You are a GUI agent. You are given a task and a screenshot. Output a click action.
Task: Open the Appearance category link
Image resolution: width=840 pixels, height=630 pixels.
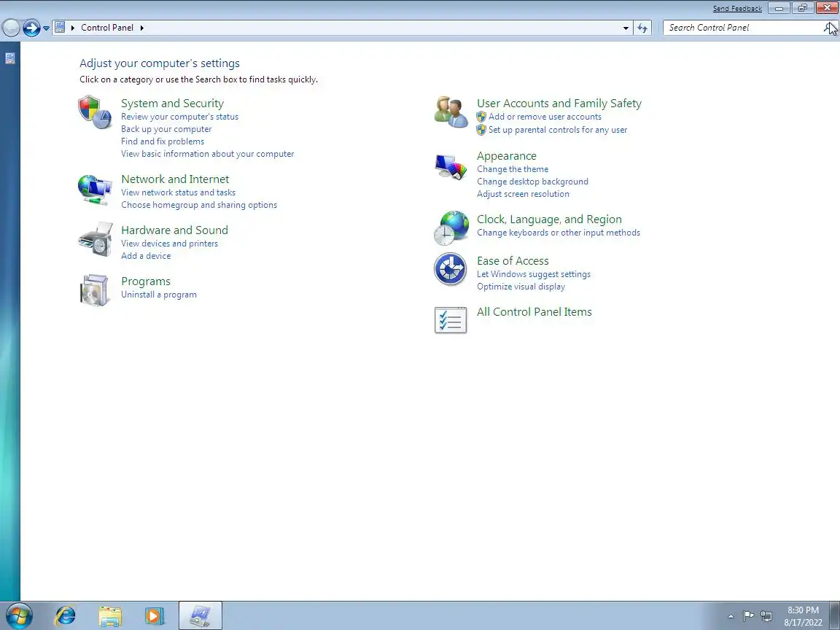click(507, 156)
